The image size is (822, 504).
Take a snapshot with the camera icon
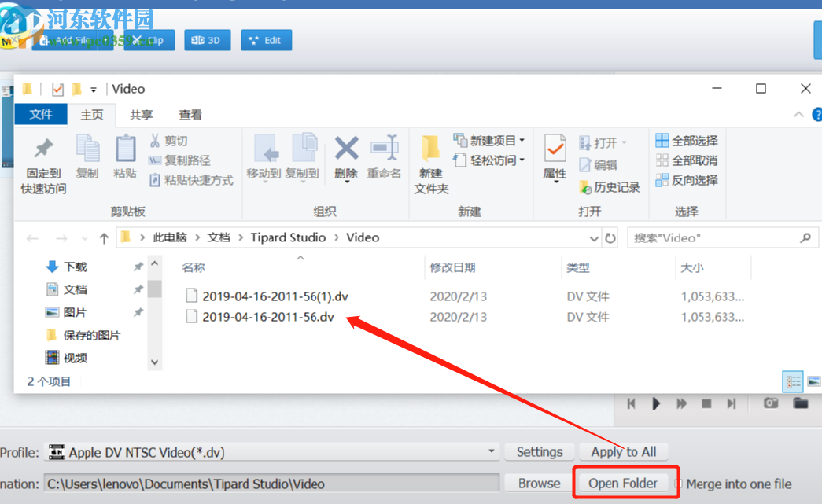(x=771, y=403)
